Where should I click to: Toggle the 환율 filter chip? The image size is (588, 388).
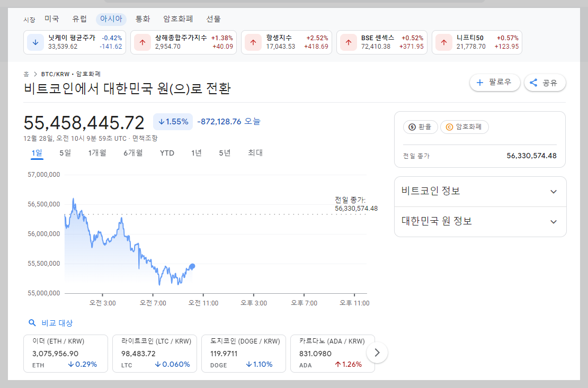coord(420,127)
